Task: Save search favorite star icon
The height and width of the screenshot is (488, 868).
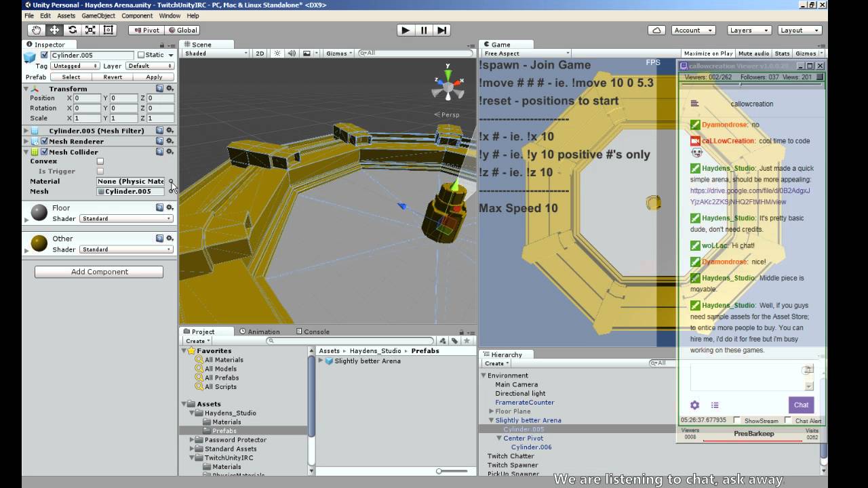Action: [x=467, y=341]
